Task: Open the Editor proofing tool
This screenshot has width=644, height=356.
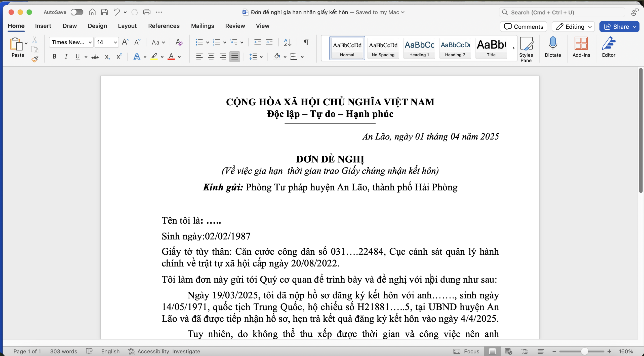Action: pos(608,47)
